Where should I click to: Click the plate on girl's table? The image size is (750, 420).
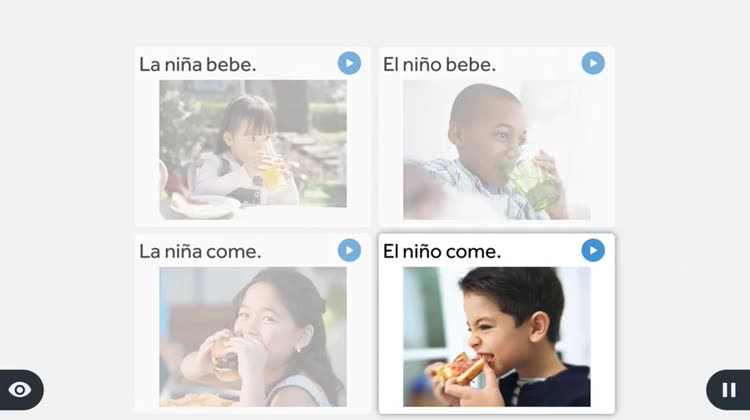click(x=205, y=207)
